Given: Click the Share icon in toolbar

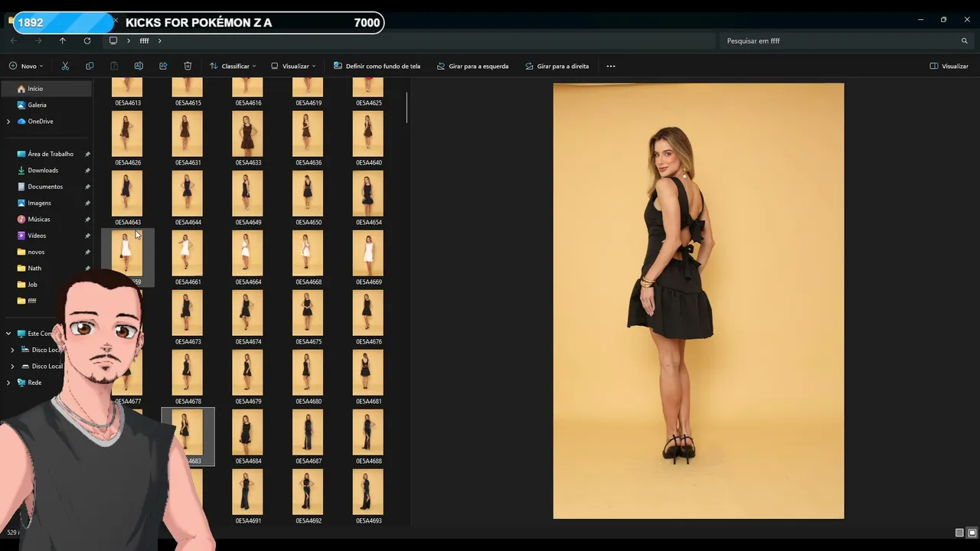Looking at the screenshot, I should click(x=163, y=66).
